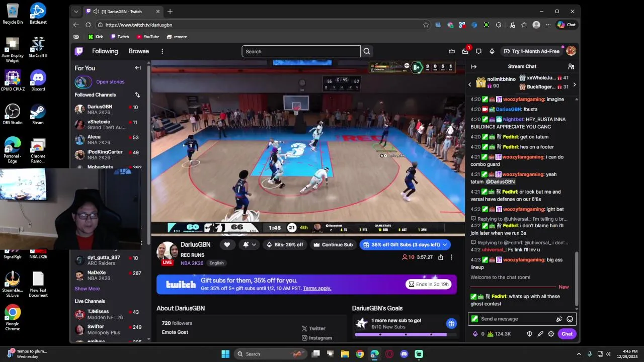Focus the Twitch search field
Screen dimensions: 644x362
tap(301, 51)
